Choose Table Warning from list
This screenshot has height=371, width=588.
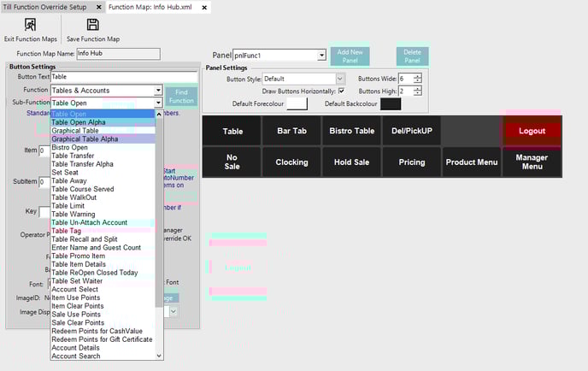coord(103,215)
